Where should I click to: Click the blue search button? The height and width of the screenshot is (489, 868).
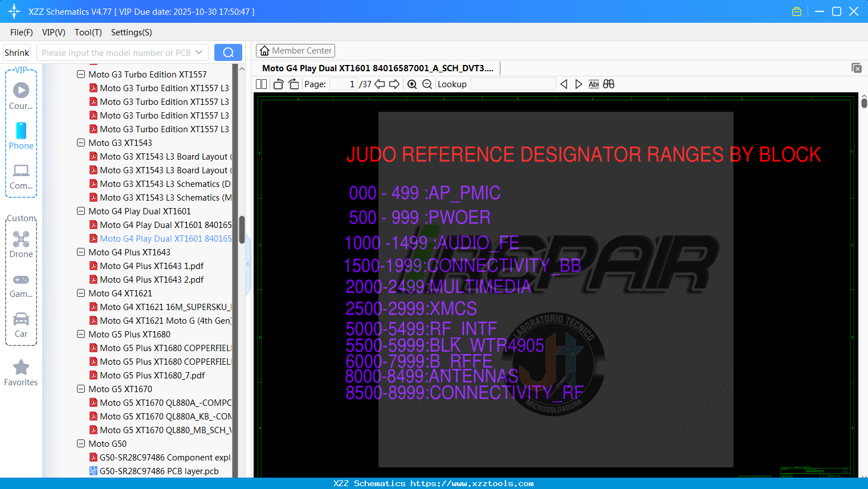point(228,52)
